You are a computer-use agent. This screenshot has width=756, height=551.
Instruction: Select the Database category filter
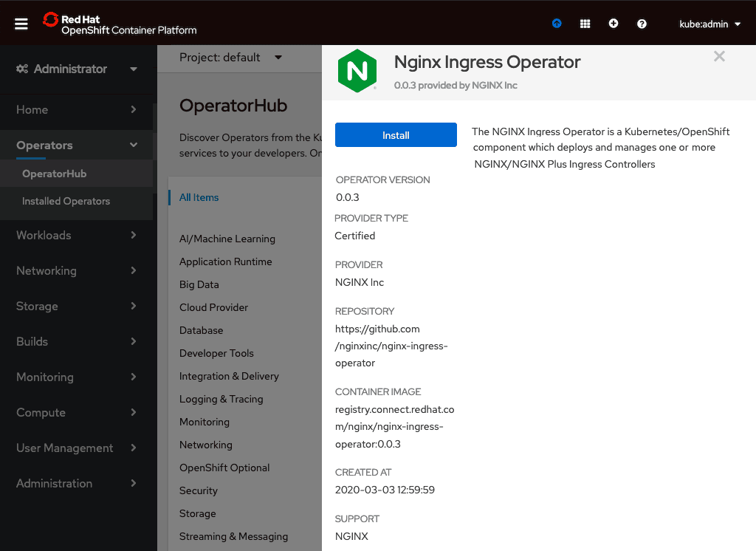tap(201, 330)
